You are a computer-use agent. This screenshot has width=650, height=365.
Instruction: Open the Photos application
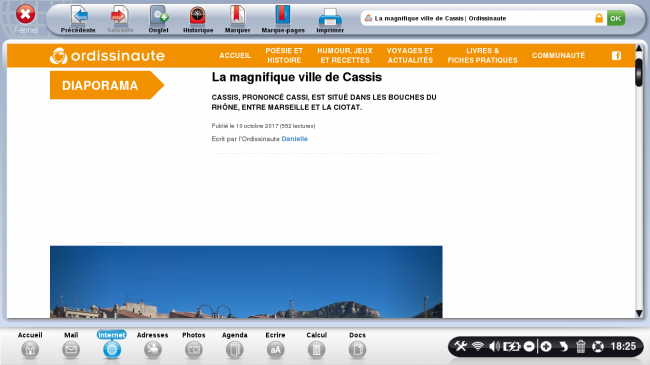194,345
